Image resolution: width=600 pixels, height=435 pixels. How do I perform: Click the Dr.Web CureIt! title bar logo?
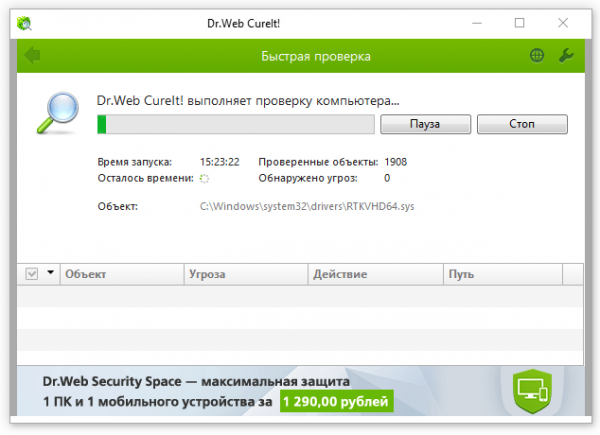pos(24,23)
